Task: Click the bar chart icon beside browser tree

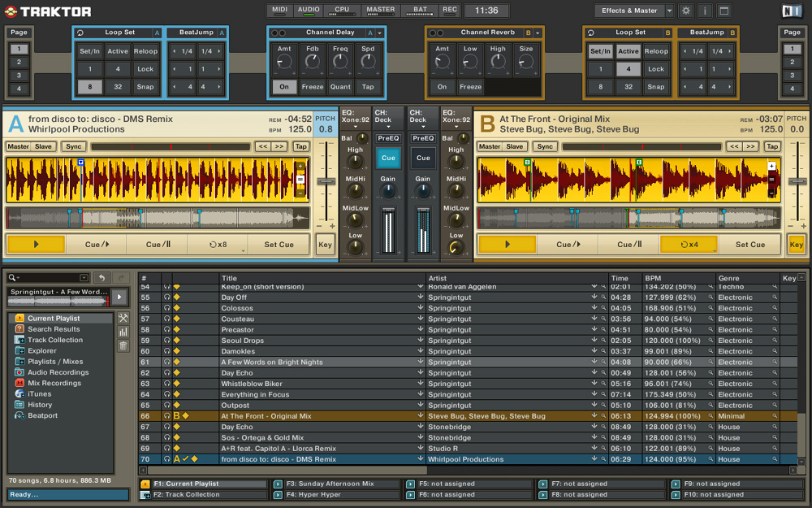Action: [x=123, y=332]
